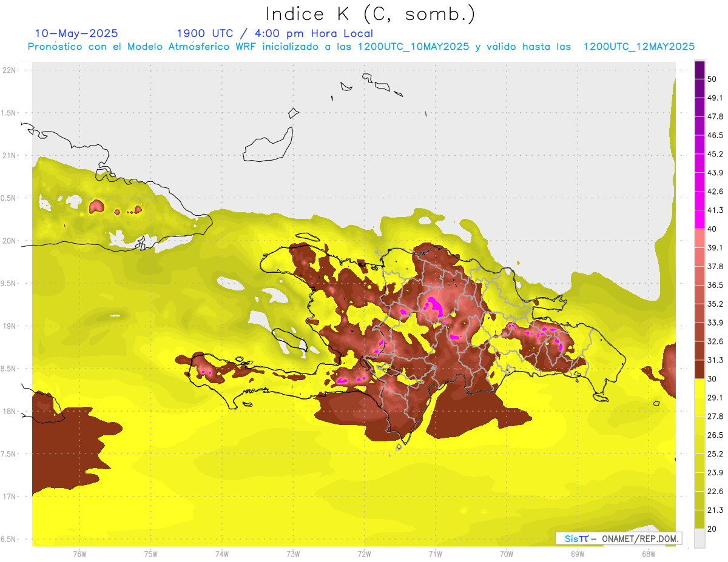Click the "73W" longitude label
The width and height of the screenshot is (728, 562).
(293, 554)
